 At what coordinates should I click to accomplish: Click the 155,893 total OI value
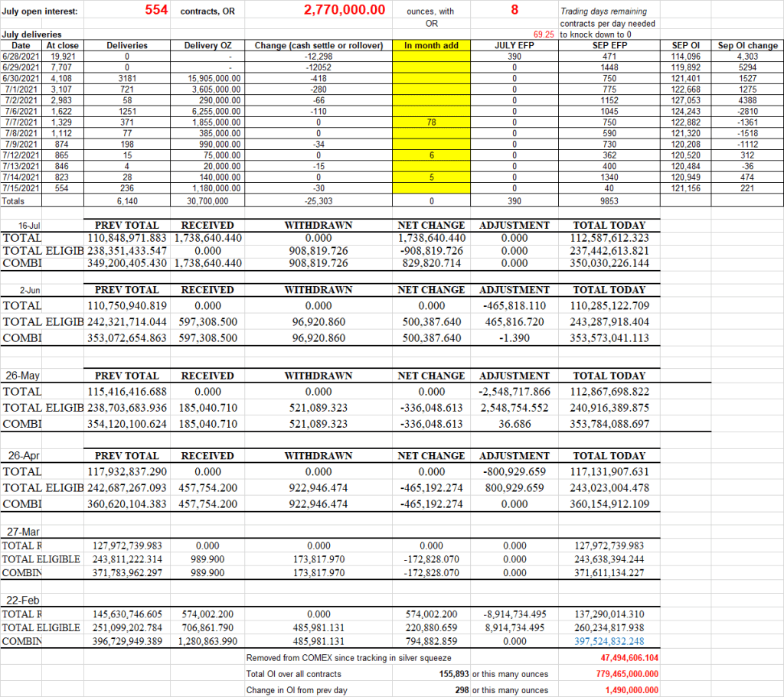pyautogui.click(x=447, y=674)
